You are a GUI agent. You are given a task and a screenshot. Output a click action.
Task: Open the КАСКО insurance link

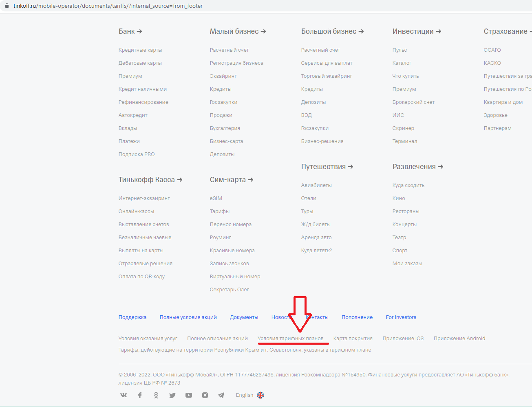[x=492, y=63]
